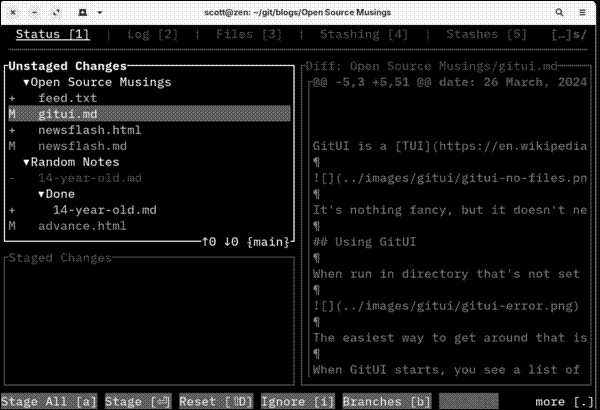Open a new terminal tab icon
This screenshot has width=600, height=410.
[x=82, y=12]
